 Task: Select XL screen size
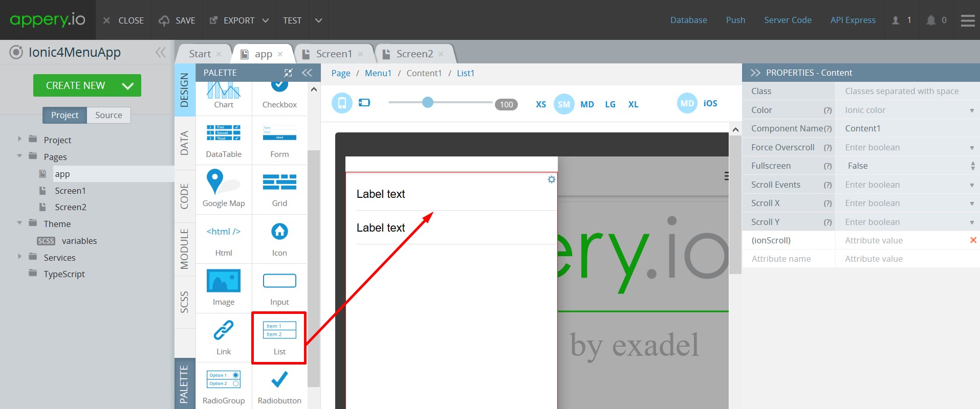pyautogui.click(x=633, y=104)
